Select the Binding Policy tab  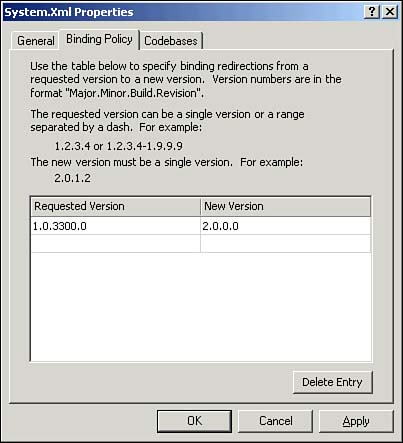(x=99, y=40)
